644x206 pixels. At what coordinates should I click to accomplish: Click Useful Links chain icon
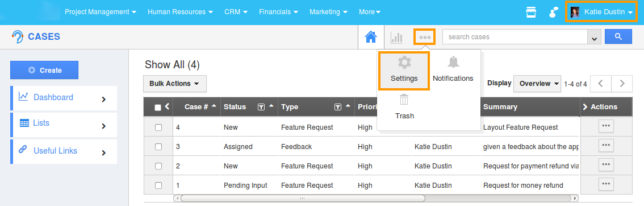tap(23, 150)
